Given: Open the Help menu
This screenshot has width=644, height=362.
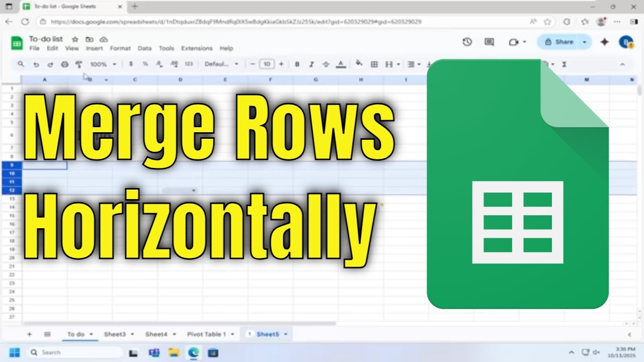Looking at the screenshot, I should [x=226, y=48].
